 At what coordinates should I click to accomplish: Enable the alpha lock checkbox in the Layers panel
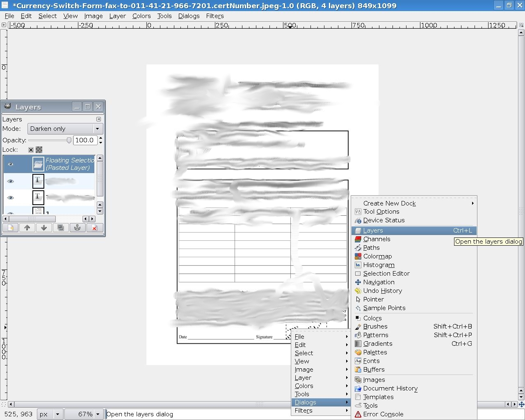pyautogui.click(x=39, y=149)
